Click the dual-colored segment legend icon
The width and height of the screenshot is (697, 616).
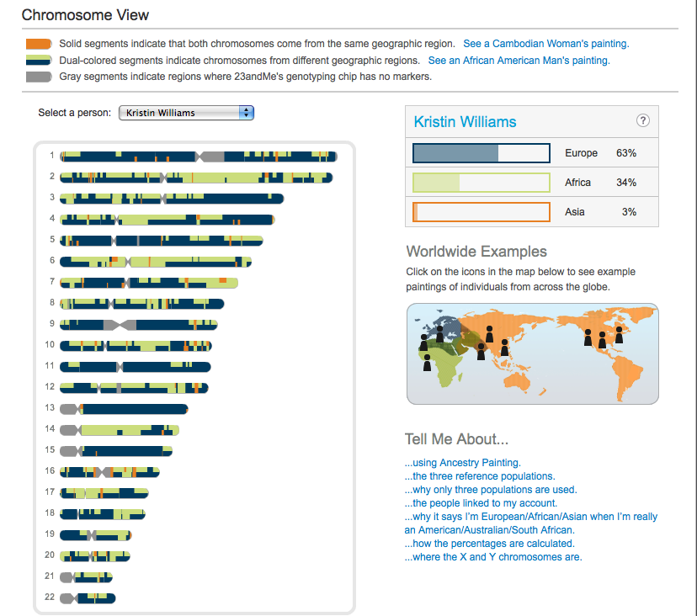(x=39, y=61)
